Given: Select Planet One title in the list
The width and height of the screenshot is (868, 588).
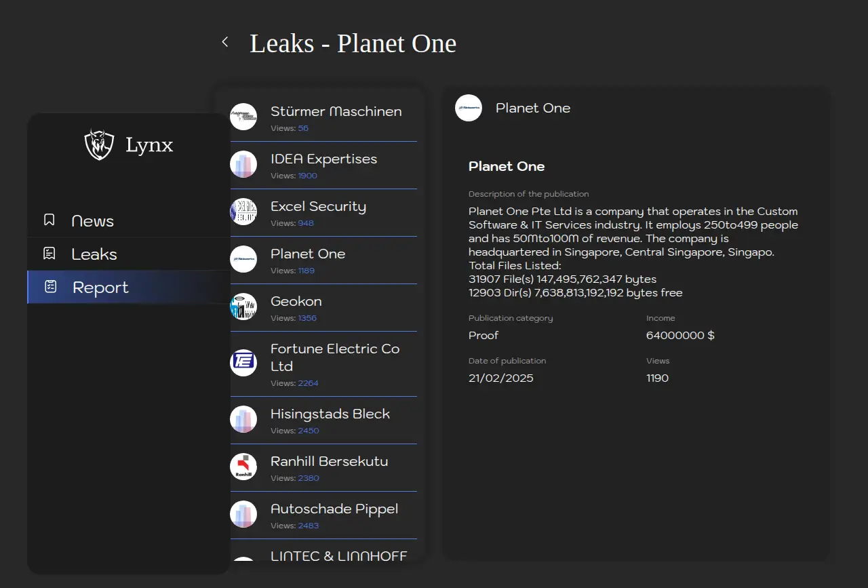Looking at the screenshot, I should click(308, 254).
